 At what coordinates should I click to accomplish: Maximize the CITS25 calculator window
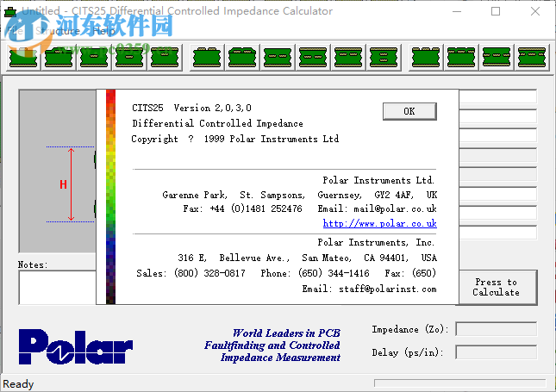[x=496, y=11]
